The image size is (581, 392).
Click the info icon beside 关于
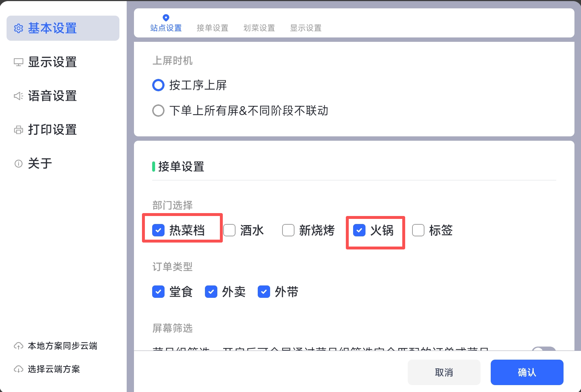pyautogui.click(x=18, y=164)
